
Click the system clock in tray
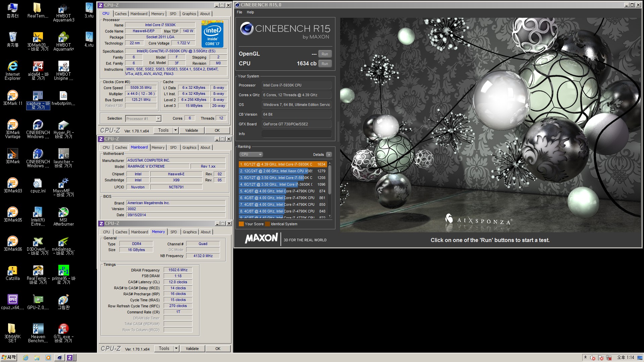[x=626, y=357]
